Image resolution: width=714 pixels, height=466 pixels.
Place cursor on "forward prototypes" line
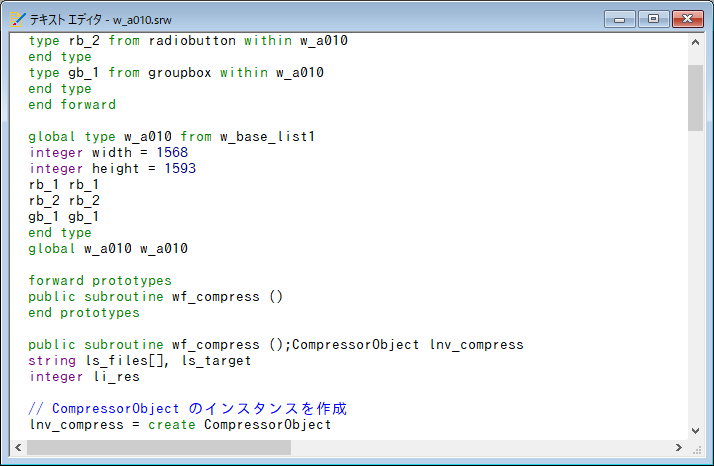coord(100,281)
